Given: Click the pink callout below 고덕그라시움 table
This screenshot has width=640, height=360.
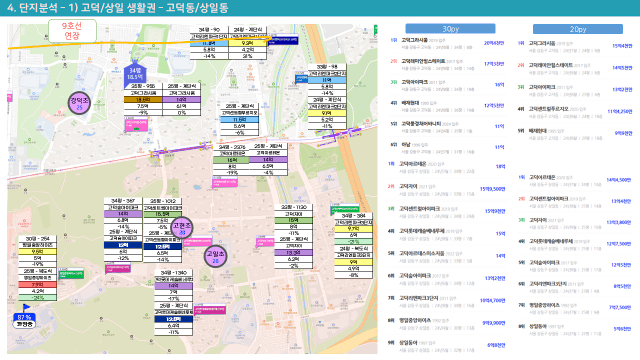Looking at the screenshot, I should click(x=136, y=124).
